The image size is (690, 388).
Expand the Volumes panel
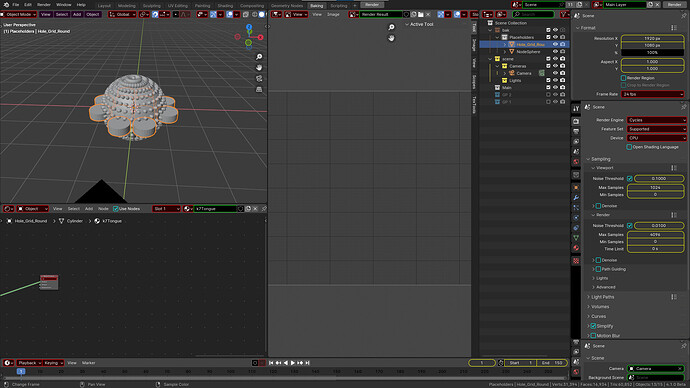[x=600, y=307]
